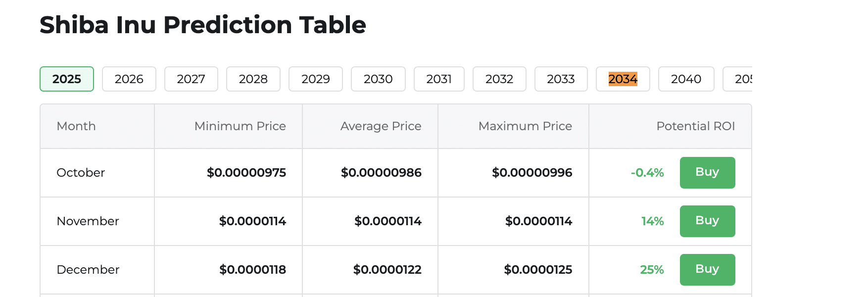The image size is (868, 297).
Task: Select the 2026 prediction year tab
Action: (x=129, y=79)
